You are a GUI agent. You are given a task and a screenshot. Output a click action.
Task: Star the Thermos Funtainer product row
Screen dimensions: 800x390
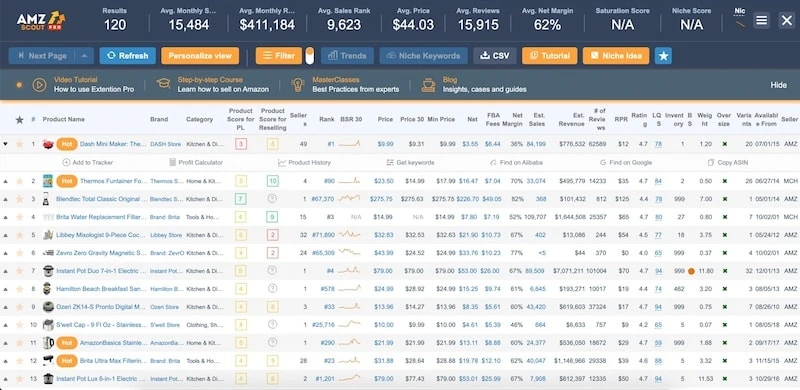click(19, 181)
